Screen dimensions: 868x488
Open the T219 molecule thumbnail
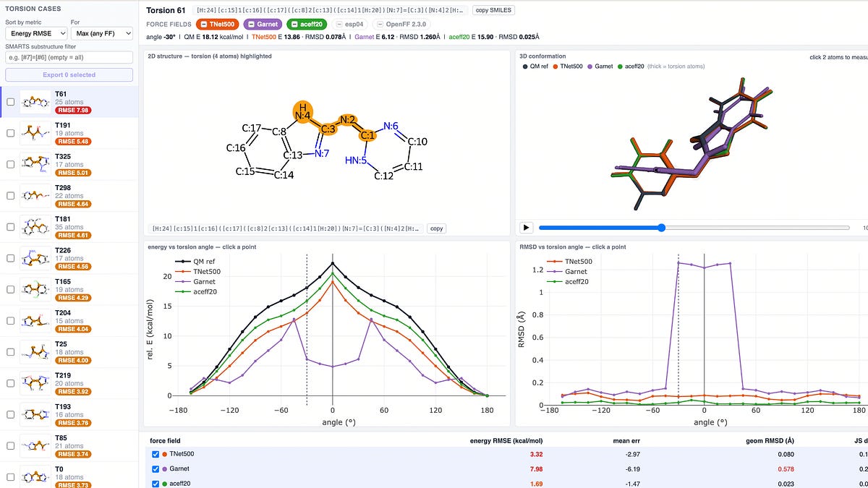click(x=35, y=383)
